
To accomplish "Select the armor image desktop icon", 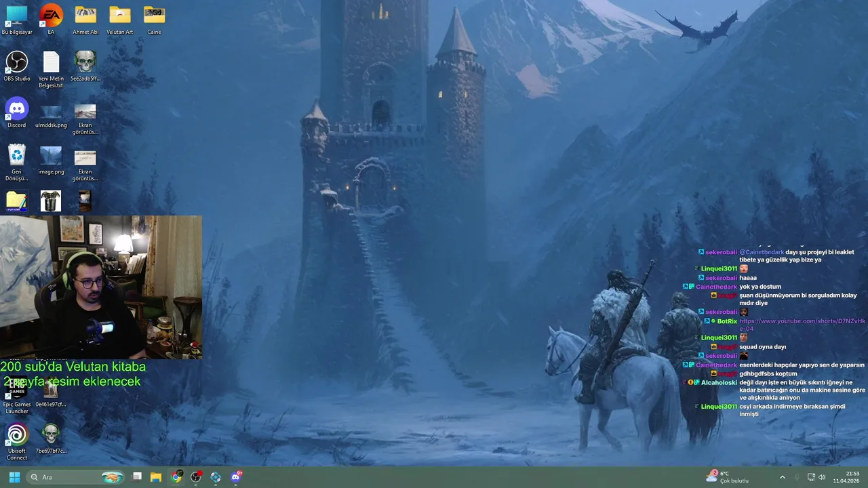I will (x=51, y=201).
